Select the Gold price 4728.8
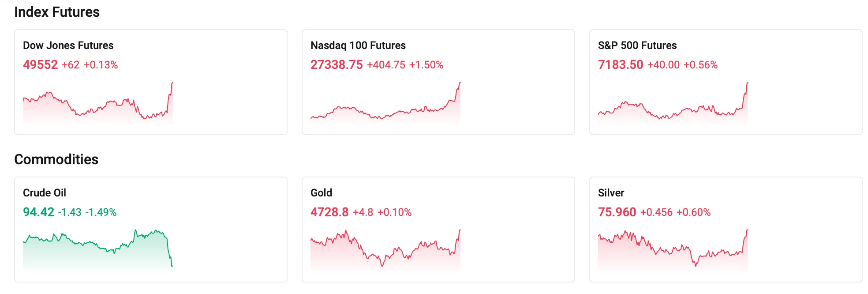The image size is (868, 294). [329, 212]
